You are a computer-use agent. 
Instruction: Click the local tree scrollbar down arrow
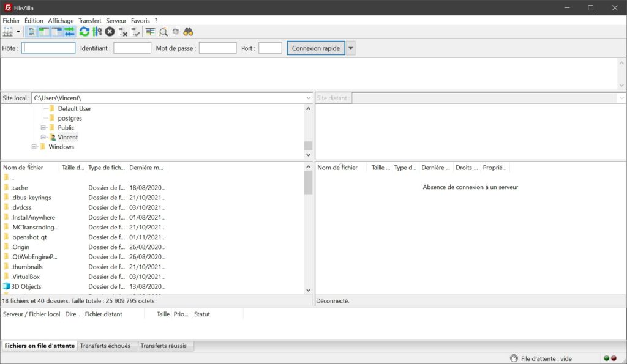309,155
